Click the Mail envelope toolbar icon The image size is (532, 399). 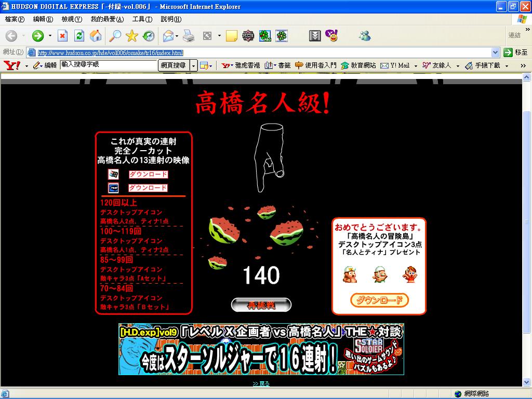(x=168, y=36)
